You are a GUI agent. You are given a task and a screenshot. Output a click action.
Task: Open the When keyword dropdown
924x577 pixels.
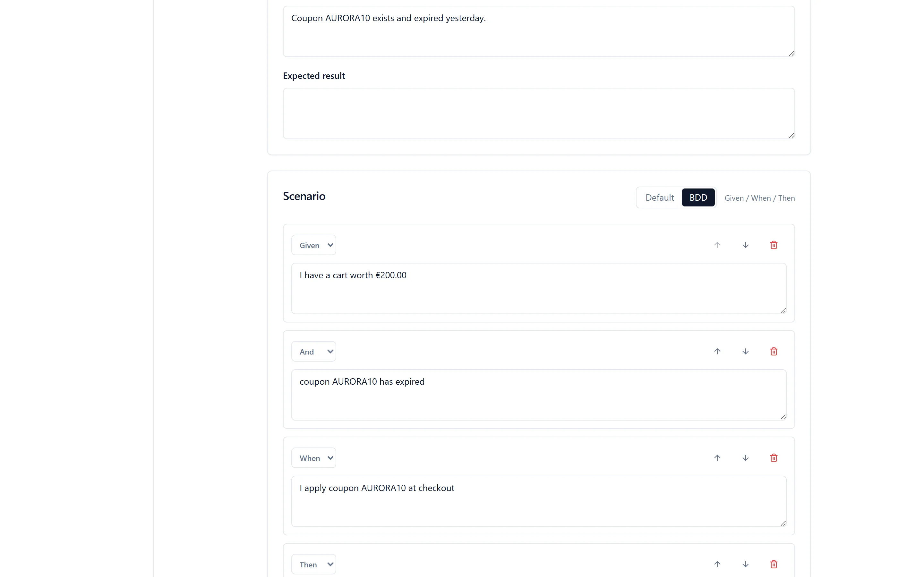(x=313, y=458)
